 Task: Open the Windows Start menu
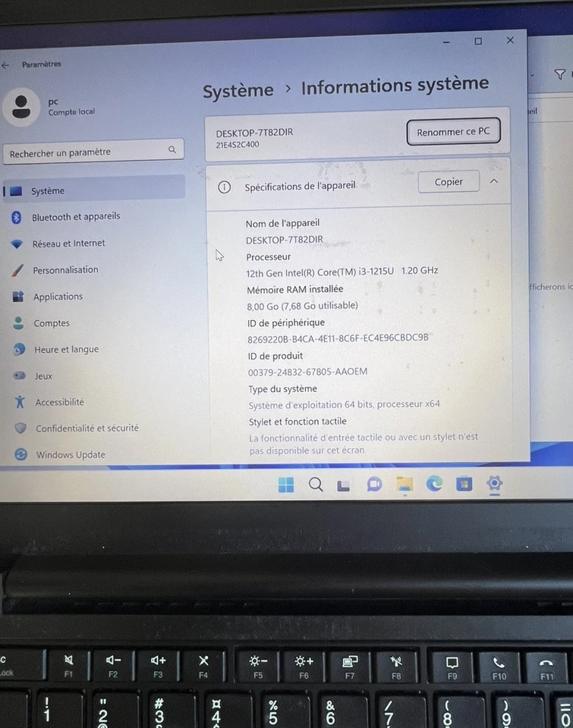pyautogui.click(x=286, y=485)
